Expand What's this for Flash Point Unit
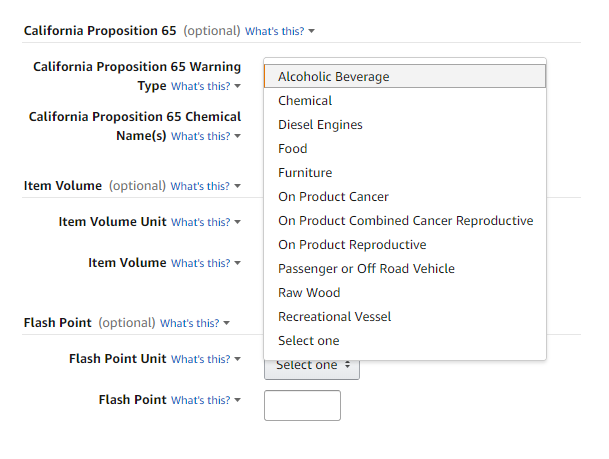The width and height of the screenshot is (609, 459). pyautogui.click(x=206, y=359)
